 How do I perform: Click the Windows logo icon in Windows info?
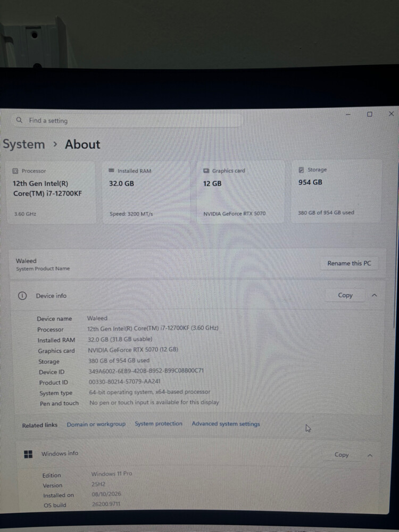coord(28,454)
